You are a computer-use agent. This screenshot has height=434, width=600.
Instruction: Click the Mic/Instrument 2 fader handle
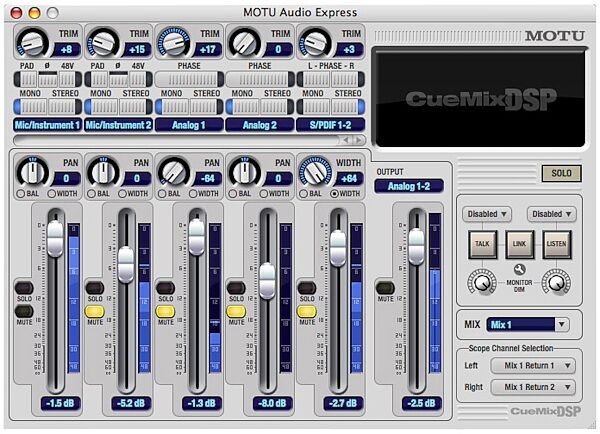[126, 265]
